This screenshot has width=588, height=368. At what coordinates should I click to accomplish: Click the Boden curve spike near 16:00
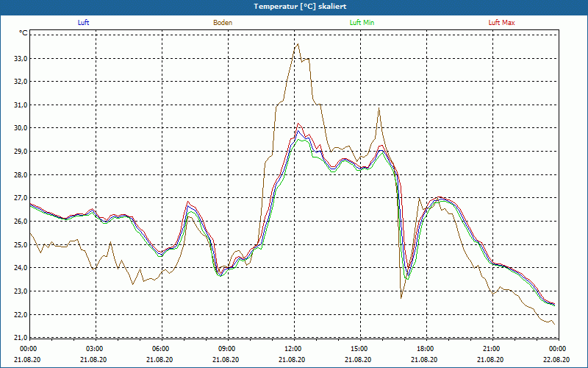[x=379, y=108]
